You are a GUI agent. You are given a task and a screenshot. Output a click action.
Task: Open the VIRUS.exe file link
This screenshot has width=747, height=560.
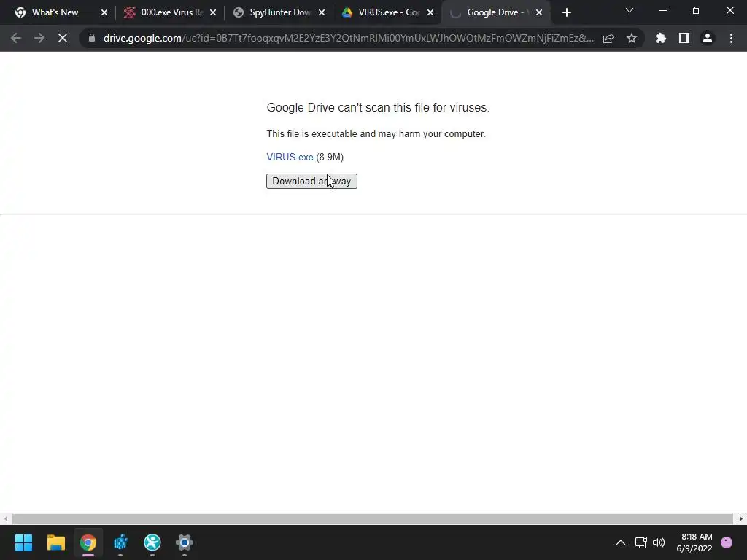pyautogui.click(x=290, y=157)
